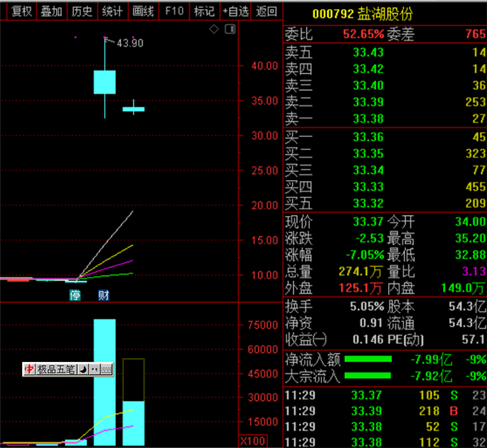487x448 pixels.
Task: Open the 历史 history option
Action: pyautogui.click(x=82, y=11)
